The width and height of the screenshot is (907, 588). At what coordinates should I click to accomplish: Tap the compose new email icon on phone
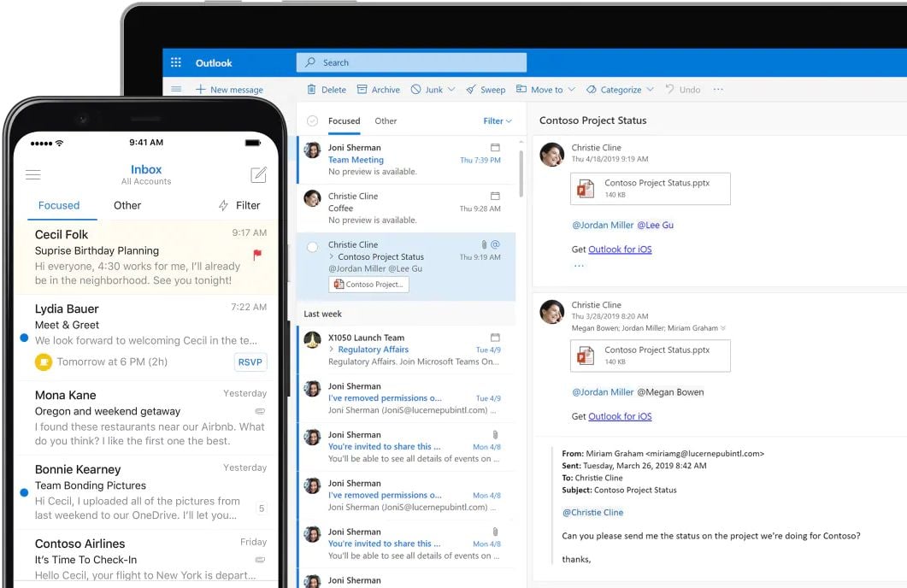pyautogui.click(x=258, y=175)
